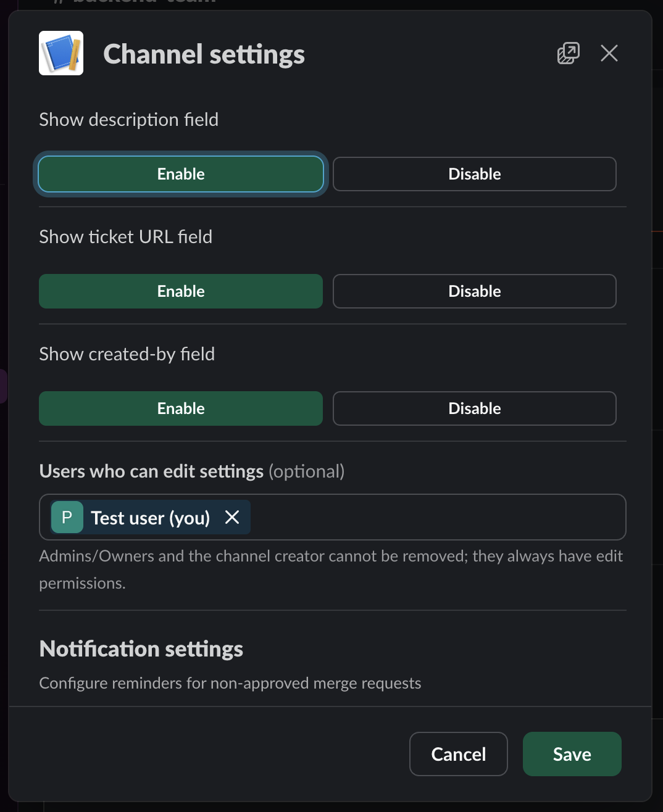Open the modal in a new window via pop-out icon
Screen dimensions: 663x812
click(x=568, y=54)
